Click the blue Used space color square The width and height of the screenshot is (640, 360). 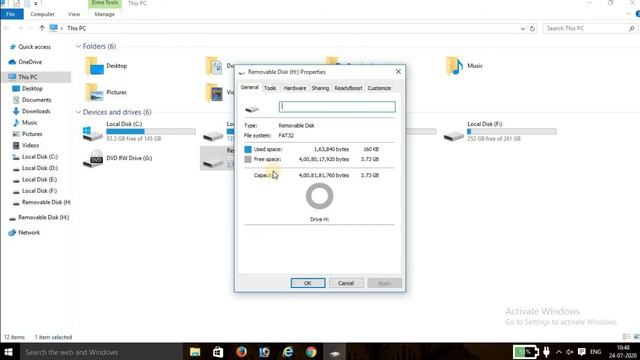click(x=248, y=149)
